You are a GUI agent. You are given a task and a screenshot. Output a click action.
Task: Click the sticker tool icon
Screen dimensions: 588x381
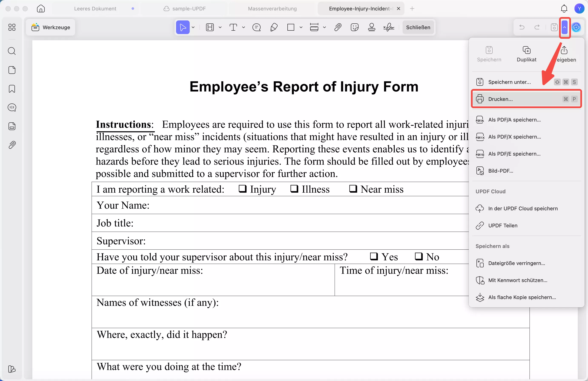pyautogui.click(x=354, y=27)
